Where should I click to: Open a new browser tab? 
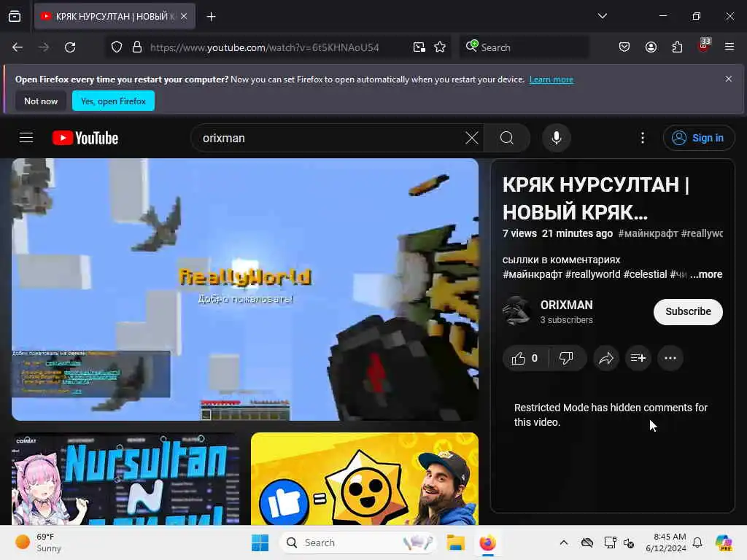211,17
